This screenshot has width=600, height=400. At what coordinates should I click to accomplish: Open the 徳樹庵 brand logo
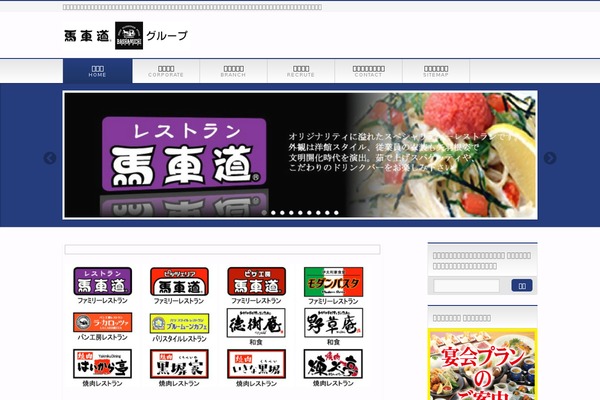point(256,323)
